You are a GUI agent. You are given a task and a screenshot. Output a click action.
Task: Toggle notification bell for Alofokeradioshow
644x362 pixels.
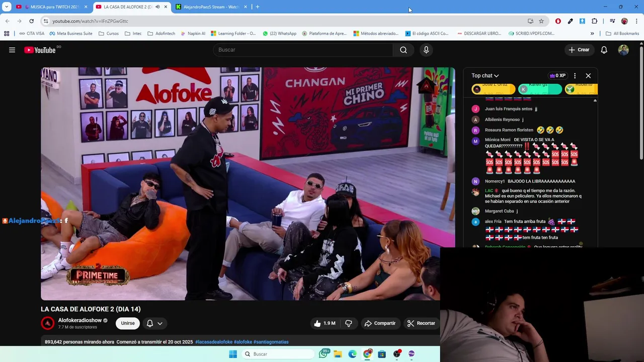coord(154,323)
